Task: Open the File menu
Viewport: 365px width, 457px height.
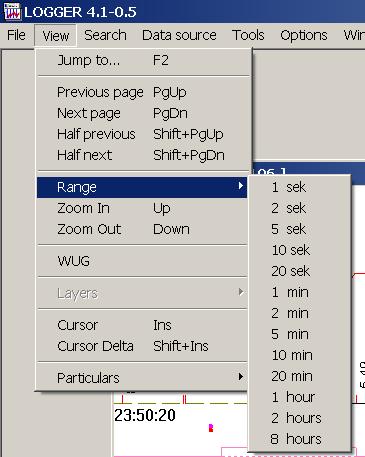Action: [16, 35]
